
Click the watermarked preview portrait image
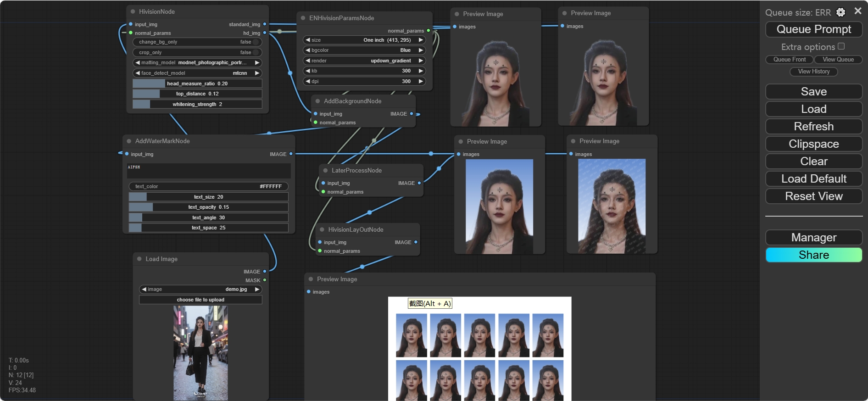(612, 206)
